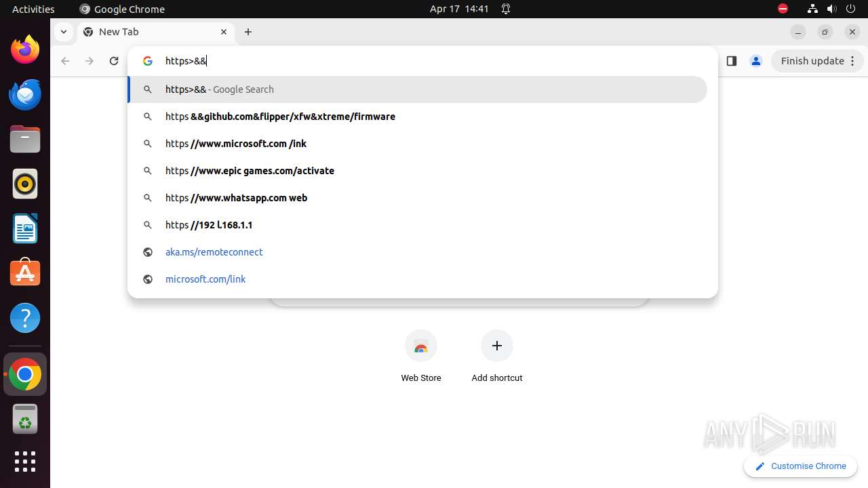Viewport: 868px width, 488px height.
Task: Open the Activities overview
Action: (33, 9)
